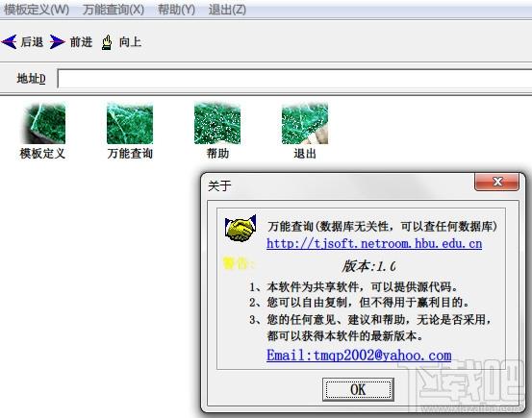The height and width of the screenshot is (418, 532).
Task: Open the 帮助 green thumbnail icon
Action: 217,124
